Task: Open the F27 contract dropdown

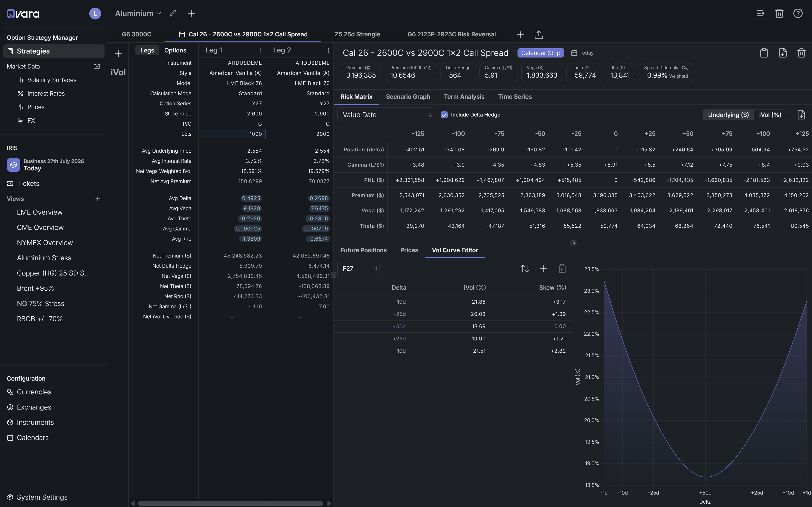Action: point(358,269)
